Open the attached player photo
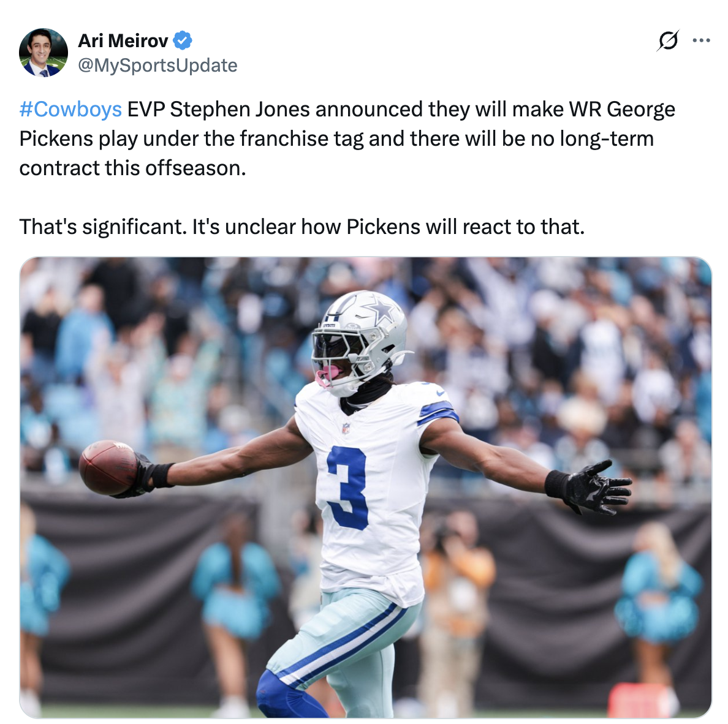 tap(365, 487)
